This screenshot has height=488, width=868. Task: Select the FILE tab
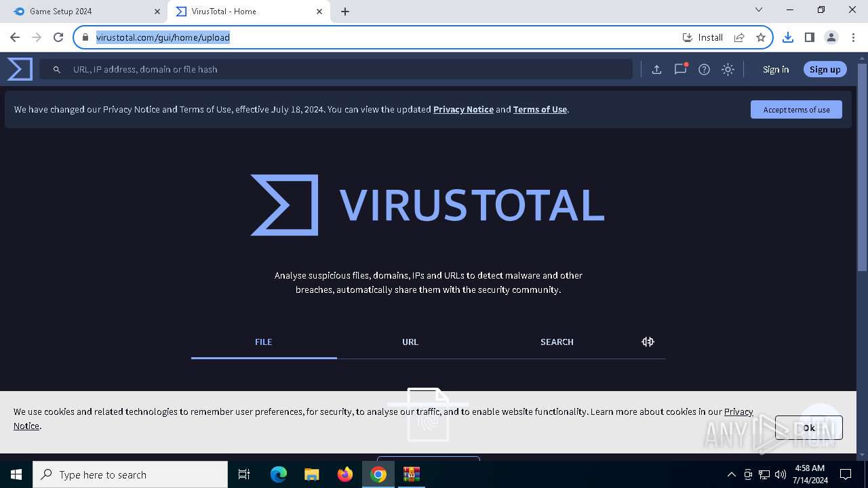click(x=264, y=342)
